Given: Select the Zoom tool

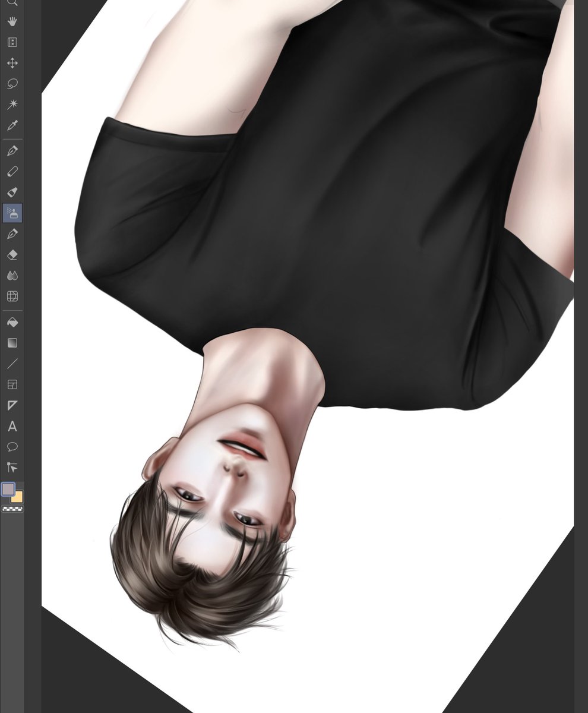Looking at the screenshot, I should [x=12, y=3].
